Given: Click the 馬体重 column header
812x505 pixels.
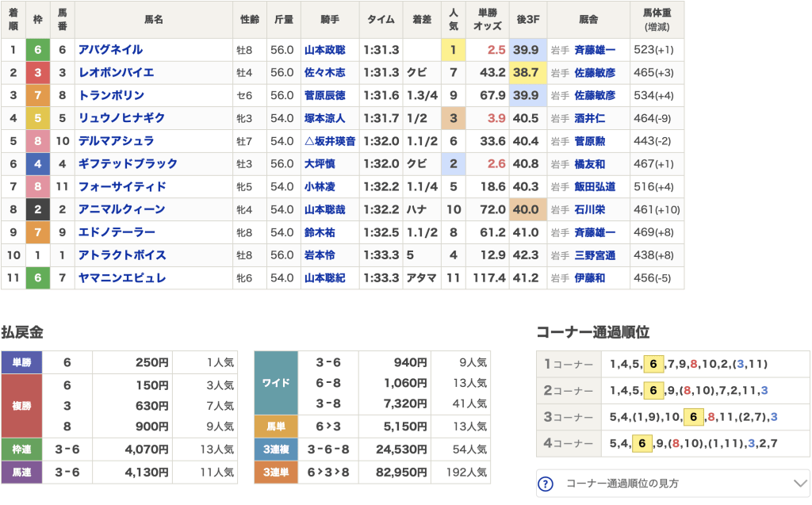Looking at the screenshot, I should (657, 20).
